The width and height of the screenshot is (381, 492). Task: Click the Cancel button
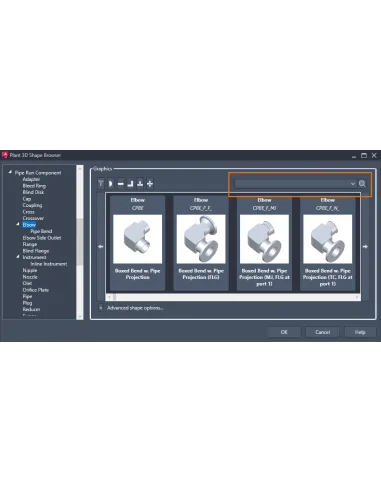322,332
